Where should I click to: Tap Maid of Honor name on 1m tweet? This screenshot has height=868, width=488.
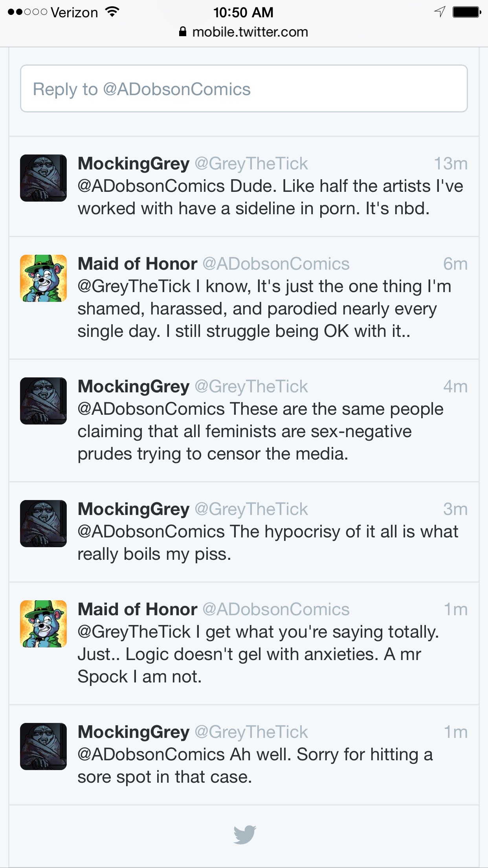(x=138, y=609)
